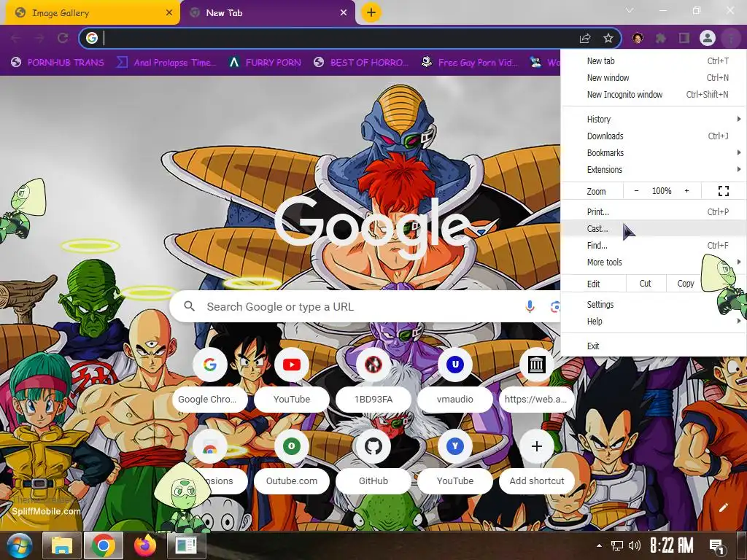Close the Image Gallery tab
Screen dimensions: 747x560
(x=169, y=13)
